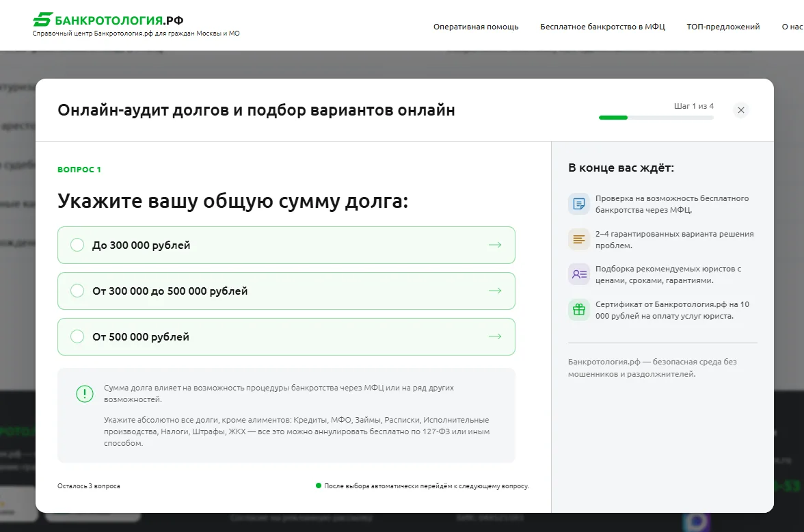Screen dimensions: 804x532
Task: Open 'Оперативная помощь' menu item
Action: pos(476,27)
